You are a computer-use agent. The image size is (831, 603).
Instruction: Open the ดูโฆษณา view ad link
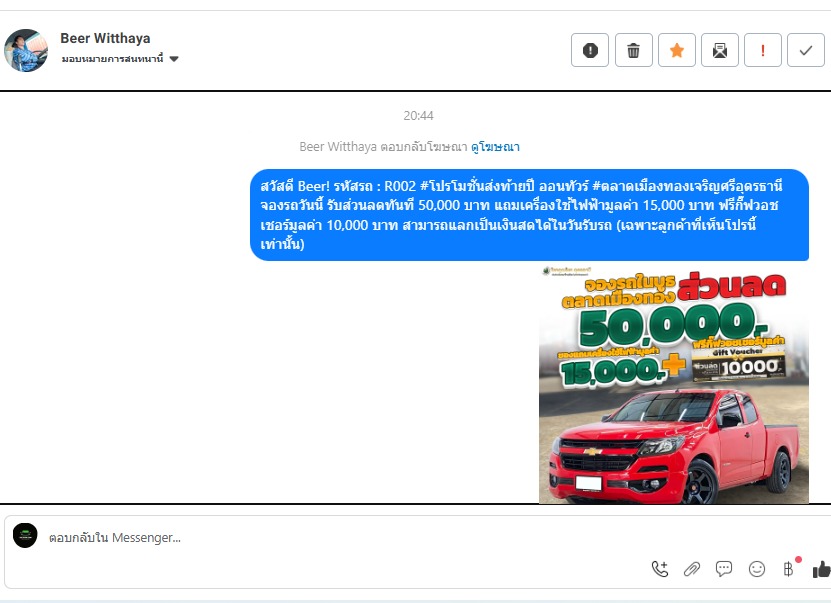point(495,147)
